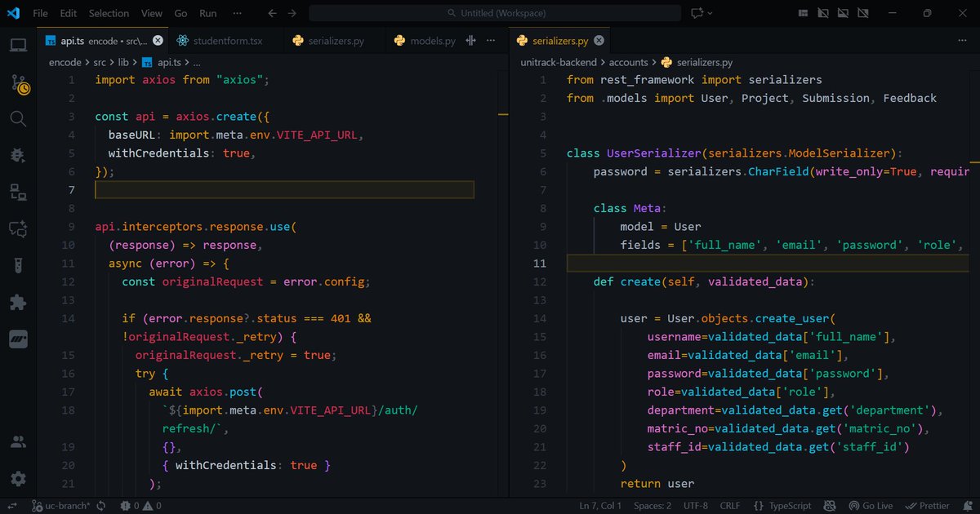Click Prettier in status bar
The height and width of the screenshot is (514, 980).
(x=926, y=506)
